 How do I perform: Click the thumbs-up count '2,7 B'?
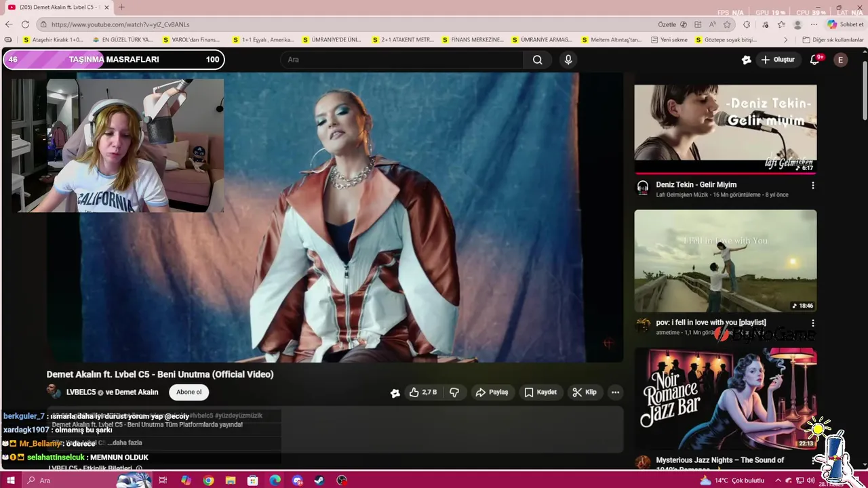(x=430, y=392)
